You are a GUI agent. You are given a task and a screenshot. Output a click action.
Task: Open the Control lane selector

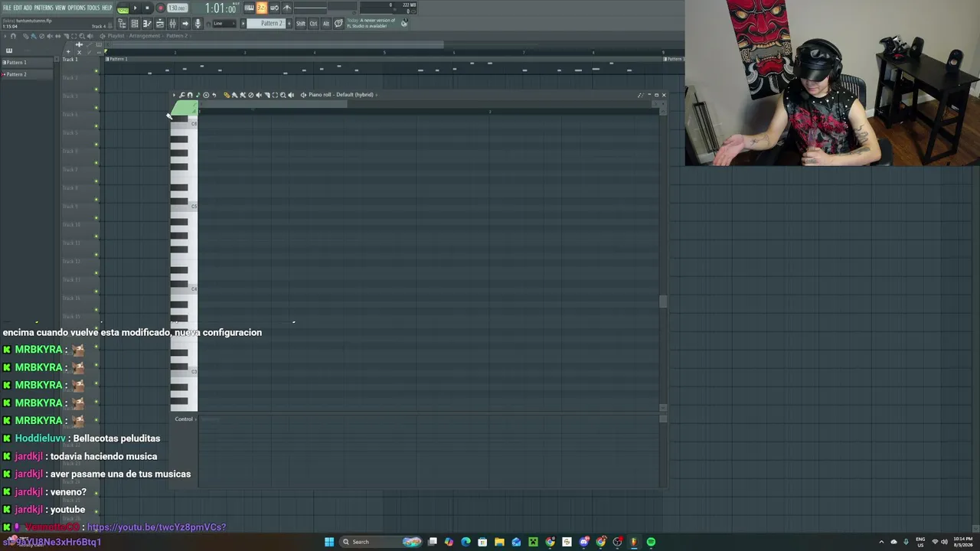point(184,419)
